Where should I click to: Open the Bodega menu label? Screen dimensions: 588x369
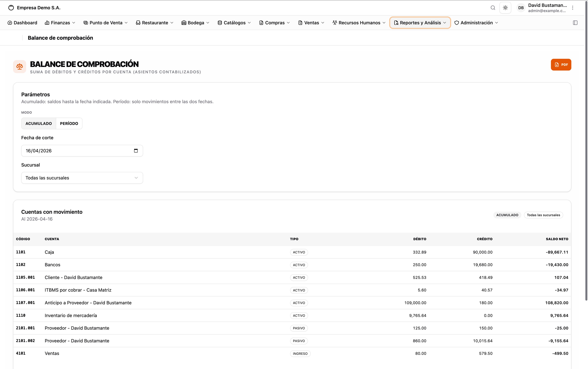coord(196,23)
